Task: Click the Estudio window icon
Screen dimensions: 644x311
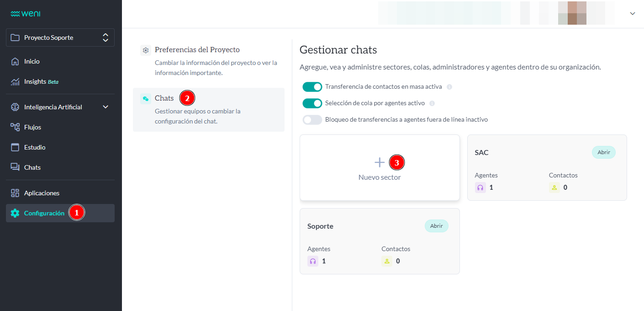Action: [15, 147]
